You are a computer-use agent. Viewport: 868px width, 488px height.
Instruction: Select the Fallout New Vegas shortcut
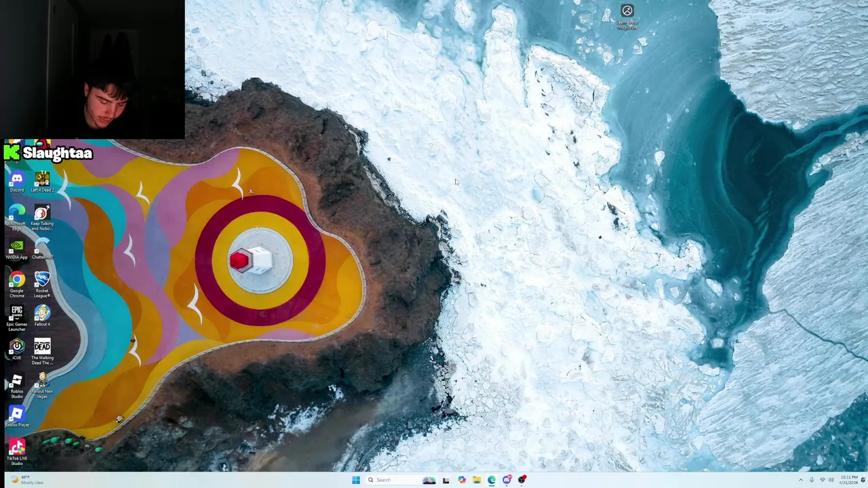point(42,385)
